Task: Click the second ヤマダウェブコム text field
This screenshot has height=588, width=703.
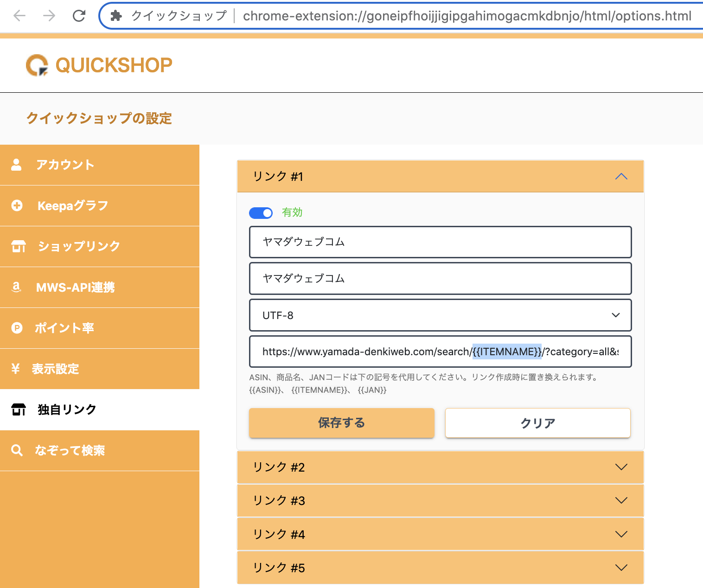Action: (441, 279)
